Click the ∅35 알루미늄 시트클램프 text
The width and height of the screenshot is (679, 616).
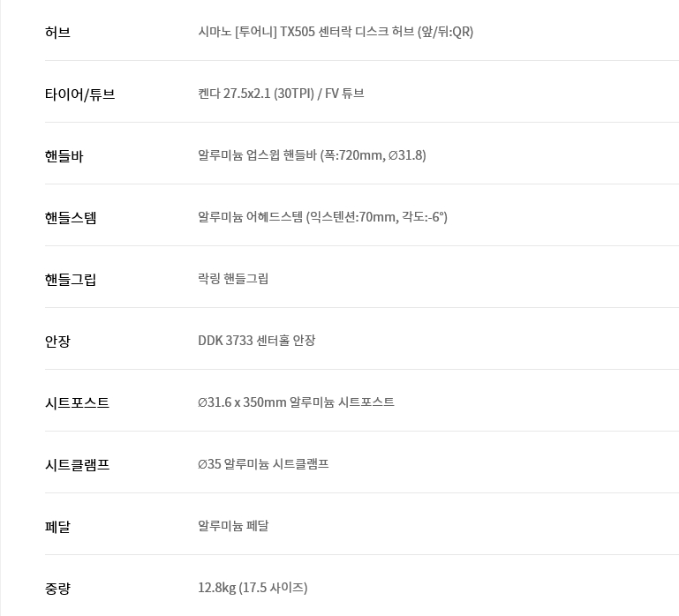[x=262, y=464]
